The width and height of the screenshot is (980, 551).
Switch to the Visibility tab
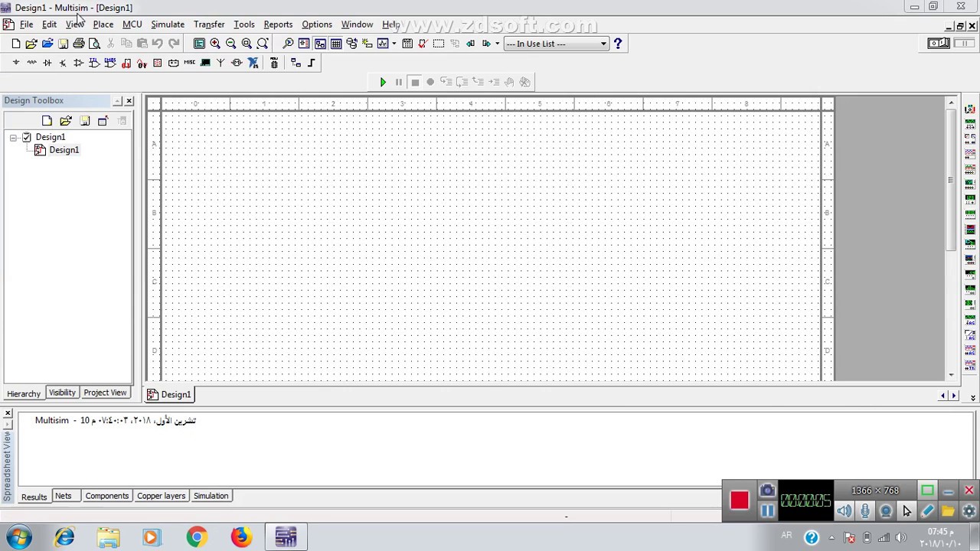point(62,393)
